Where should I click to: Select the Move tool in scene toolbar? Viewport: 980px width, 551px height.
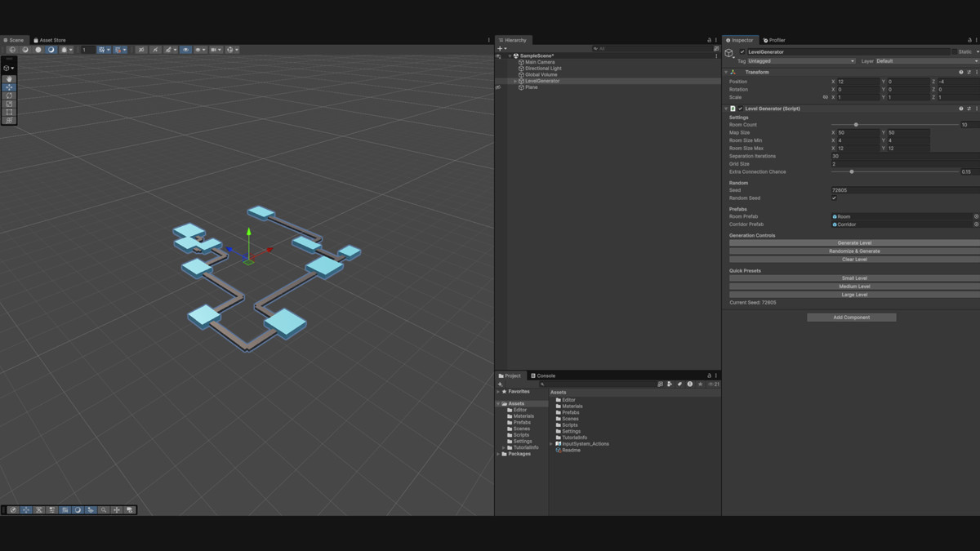pyautogui.click(x=10, y=87)
